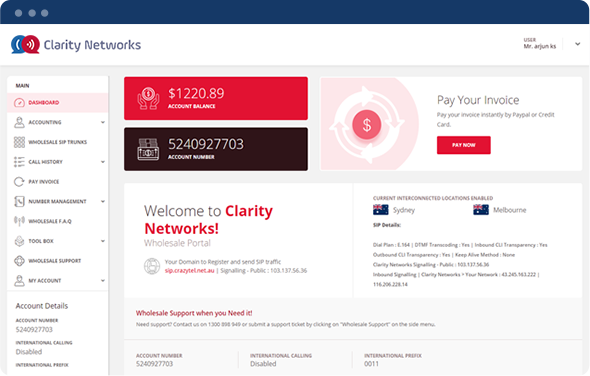
Task: Click the Dashboard gauge icon in sidebar
Action: [19, 103]
